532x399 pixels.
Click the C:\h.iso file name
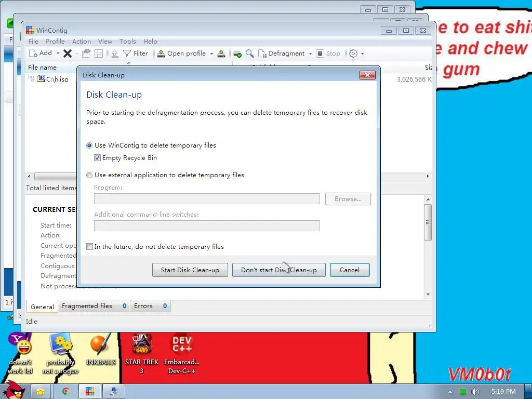point(57,79)
